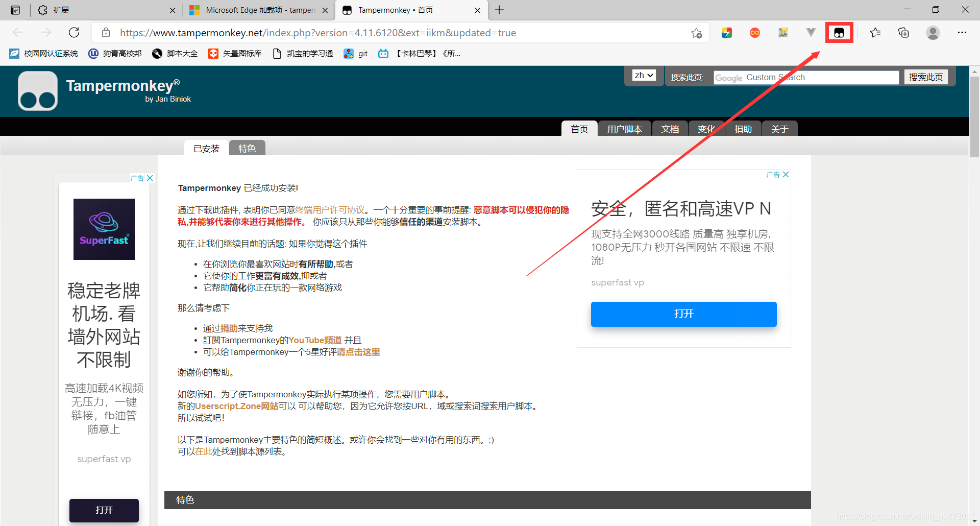The height and width of the screenshot is (526, 980).
Task: Open the tab actions menu icon
Action: (15, 10)
